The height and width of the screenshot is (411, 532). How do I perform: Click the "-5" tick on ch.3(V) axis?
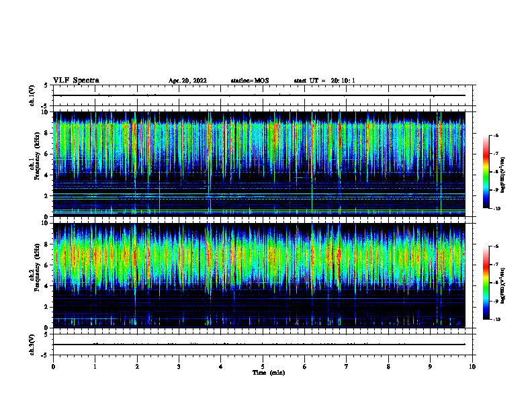coord(45,355)
